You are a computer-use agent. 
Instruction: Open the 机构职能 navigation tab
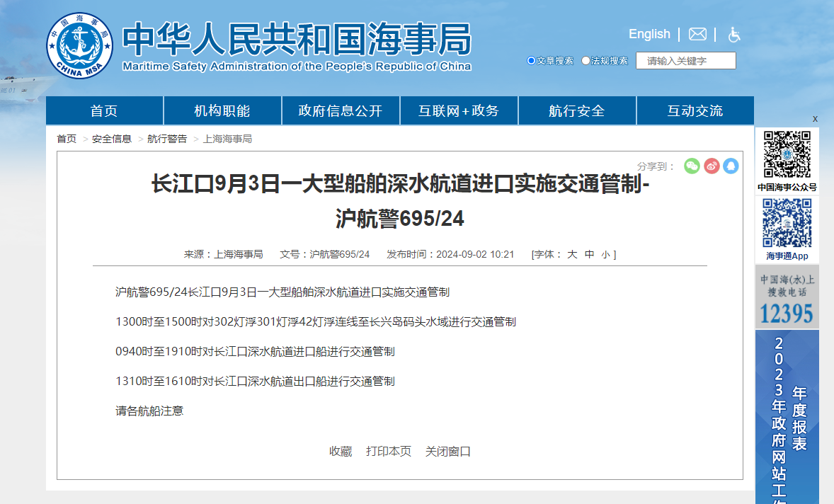[222, 110]
